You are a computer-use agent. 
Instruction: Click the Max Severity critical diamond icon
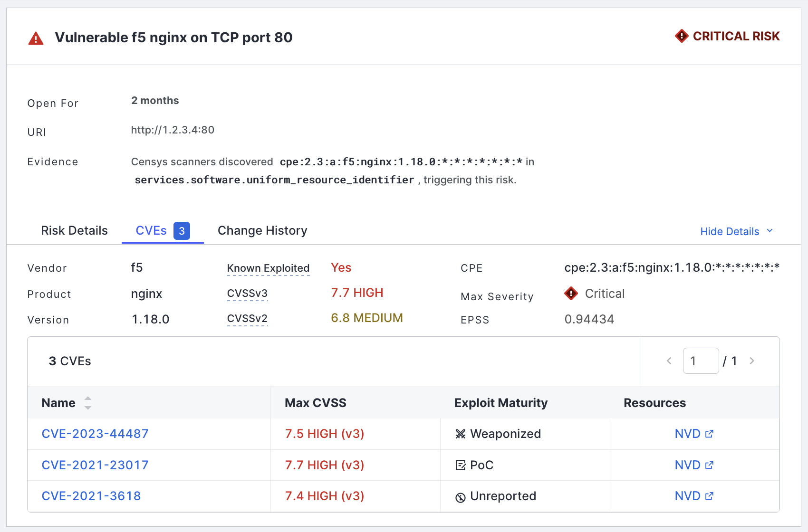(571, 294)
